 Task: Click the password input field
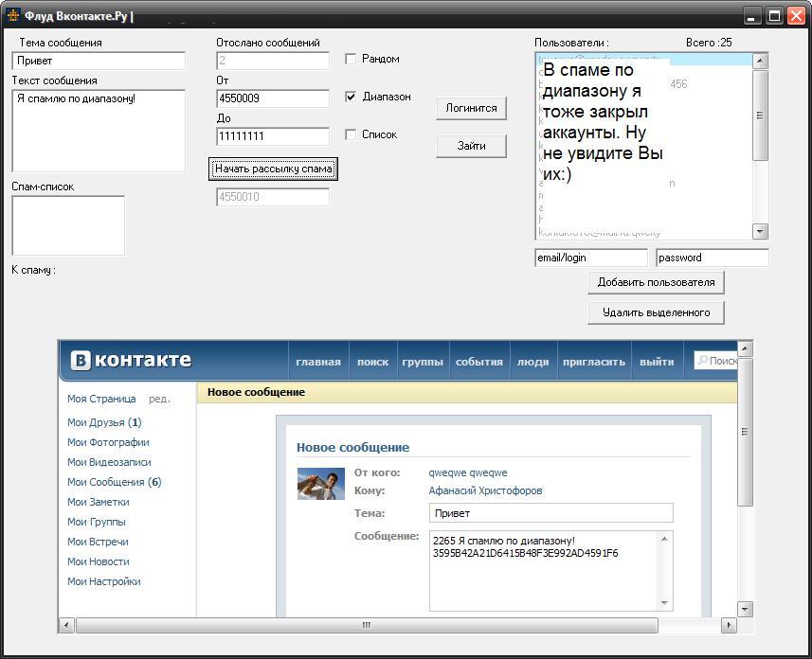click(x=713, y=258)
